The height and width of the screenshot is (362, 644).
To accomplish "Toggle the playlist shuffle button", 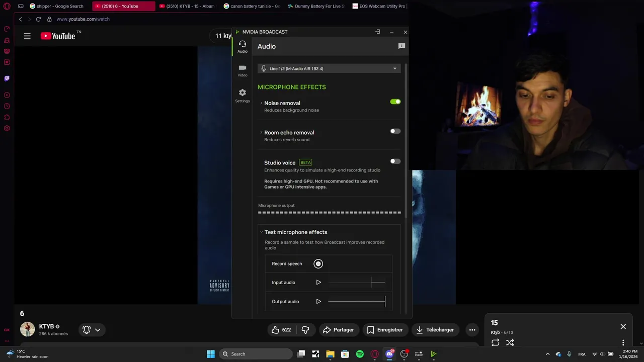I will click(510, 342).
